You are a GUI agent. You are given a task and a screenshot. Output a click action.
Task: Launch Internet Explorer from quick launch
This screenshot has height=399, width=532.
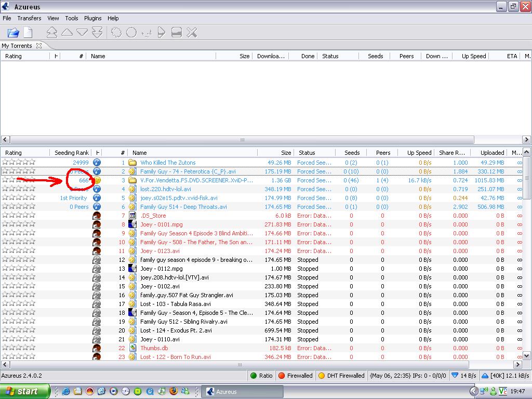pyautogui.click(x=66, y=391)
